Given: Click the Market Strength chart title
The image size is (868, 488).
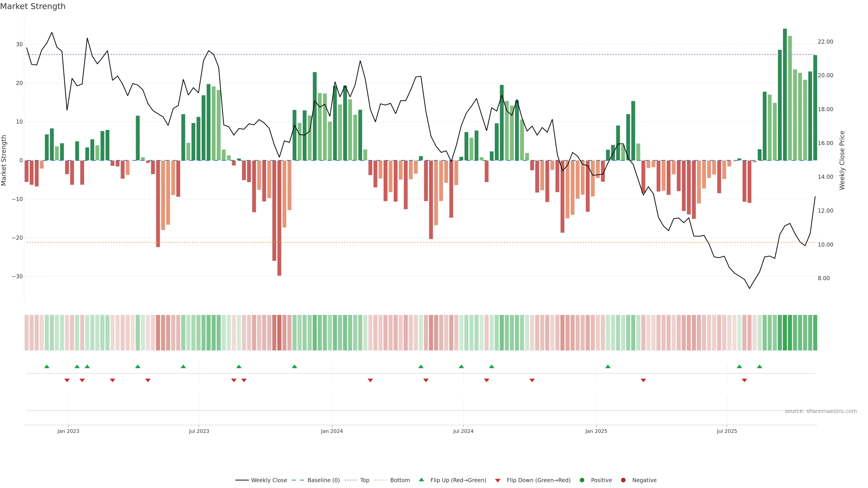Looking at the screenshot, I should 33,6.
